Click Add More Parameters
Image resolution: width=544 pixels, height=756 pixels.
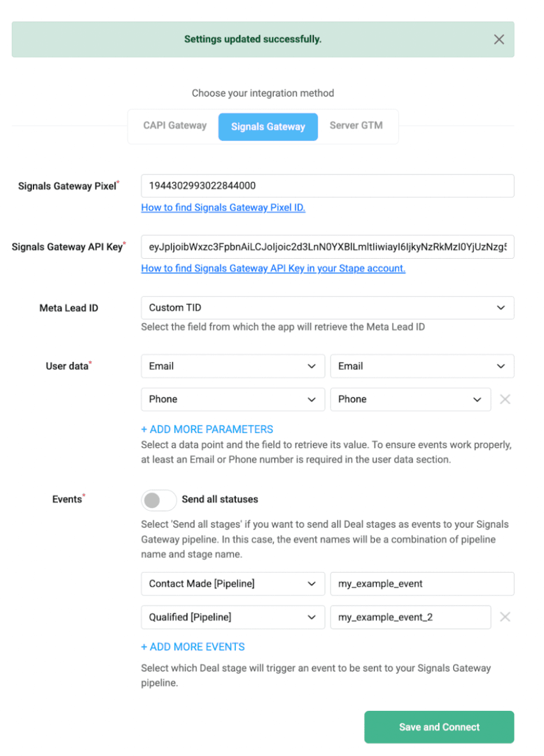pyautogui.click(x=207, y=429)
